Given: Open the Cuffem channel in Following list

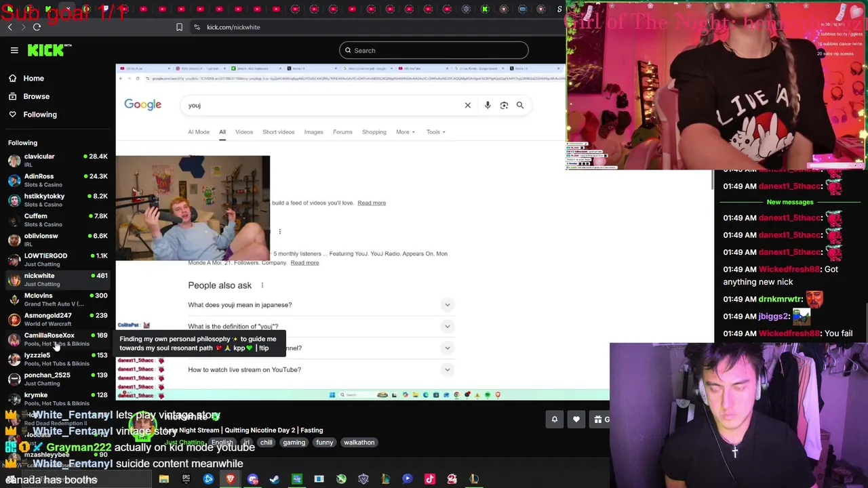Looking at the screenshot, I should [58, 220].
